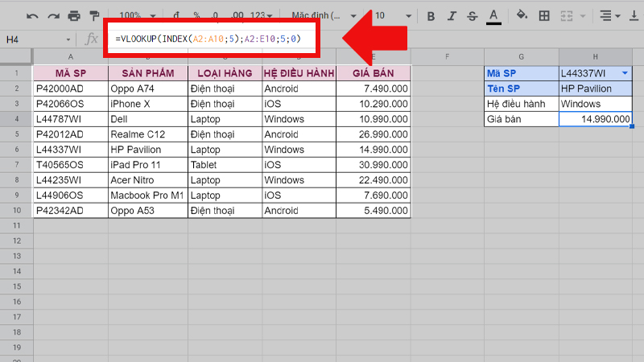Open the borders menu
644x362 pixels.
click(x=544, y=16)
